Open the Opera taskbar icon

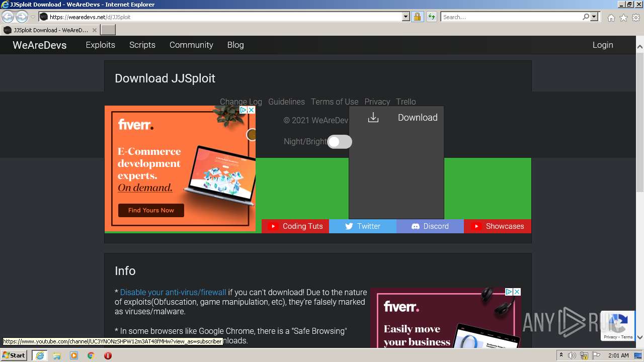point(108,355)
